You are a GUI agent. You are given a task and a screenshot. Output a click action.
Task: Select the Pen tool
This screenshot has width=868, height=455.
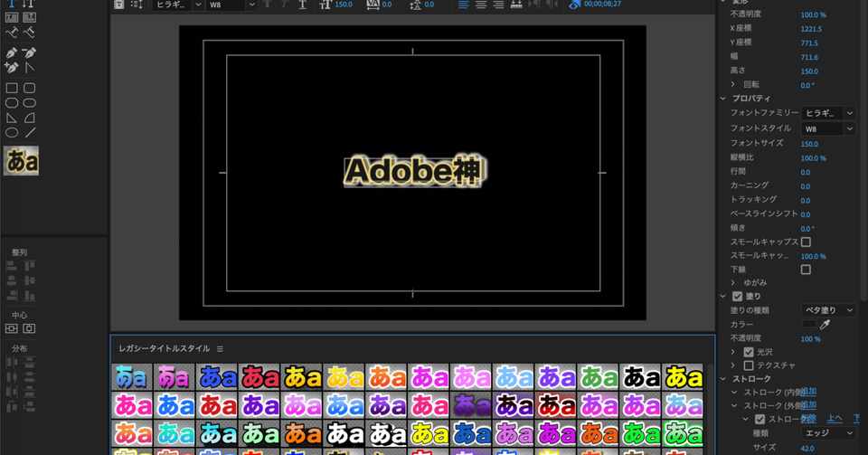[12, 52]
